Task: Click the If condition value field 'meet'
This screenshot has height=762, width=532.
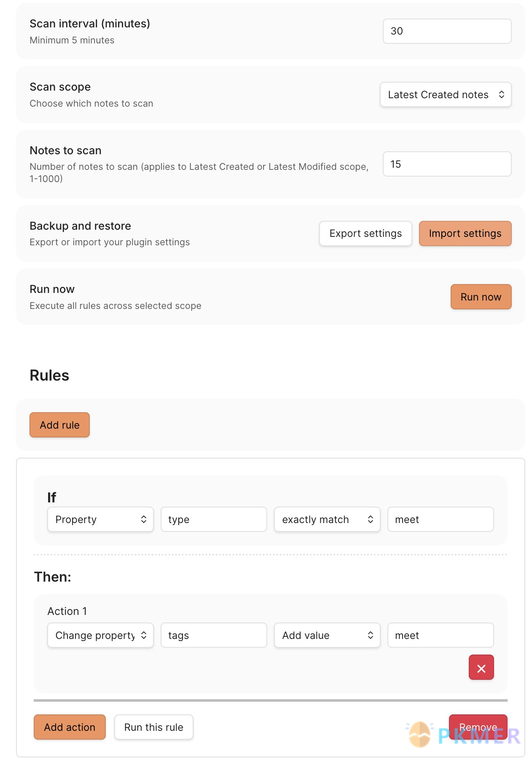Action: pyautogui.click(x=441, y=520)
